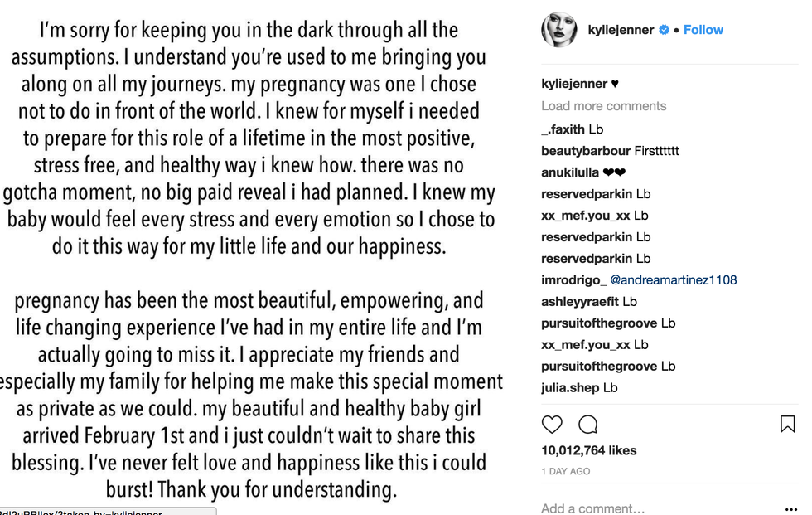Image resolution: width=812 pixels, height=515 pixels.
Task: Expand Load more comments
Action: (x=603, y=106)
